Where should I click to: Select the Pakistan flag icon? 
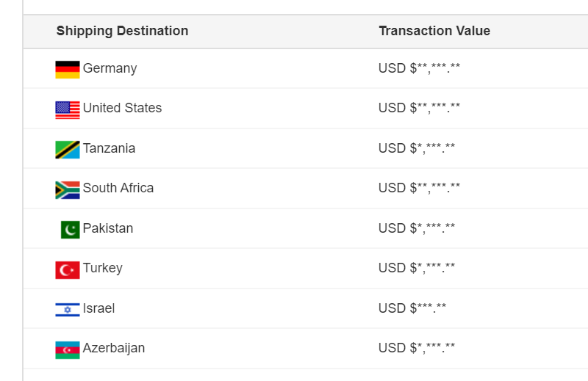70,230
